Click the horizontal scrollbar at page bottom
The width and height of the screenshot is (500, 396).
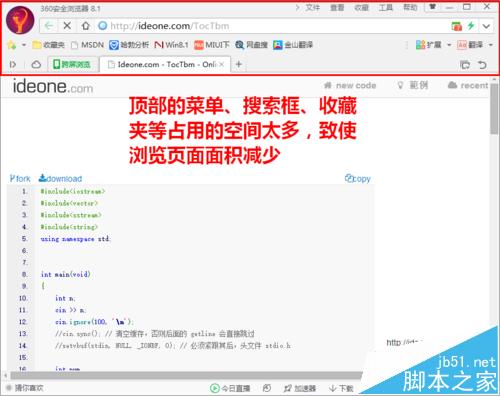(186, 376)
